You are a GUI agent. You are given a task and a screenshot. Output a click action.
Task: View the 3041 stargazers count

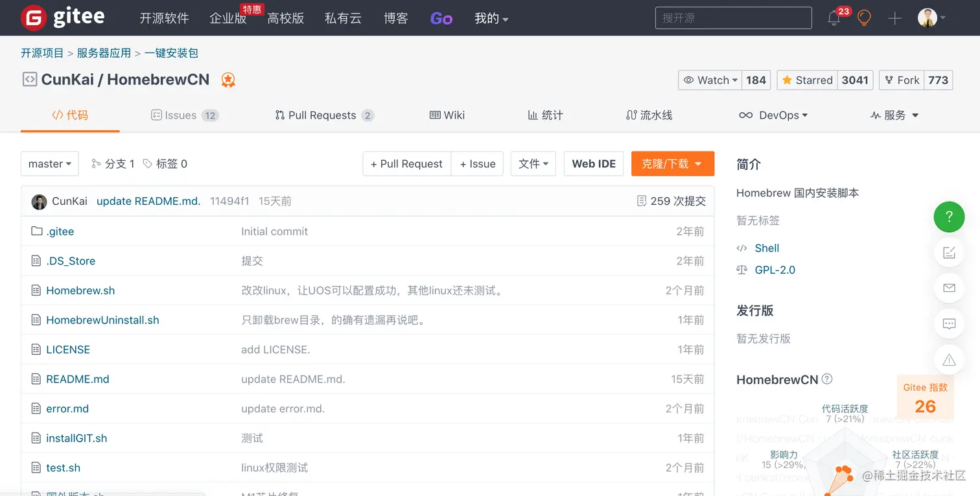tap(855, 80)
